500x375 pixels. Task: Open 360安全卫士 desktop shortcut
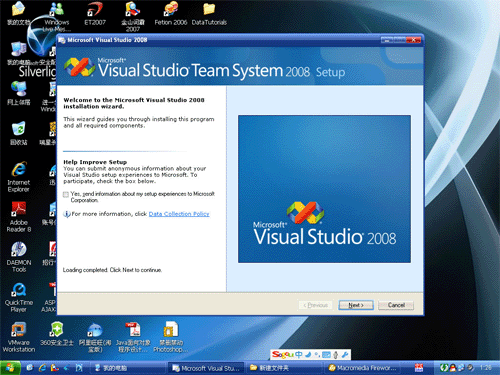(x=57, y=334)
